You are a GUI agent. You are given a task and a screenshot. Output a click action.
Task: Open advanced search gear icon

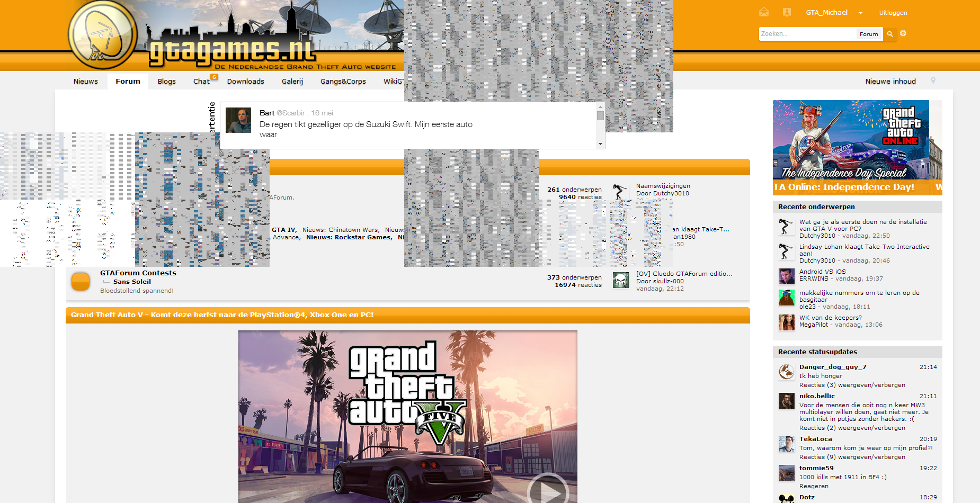point(903,33)
